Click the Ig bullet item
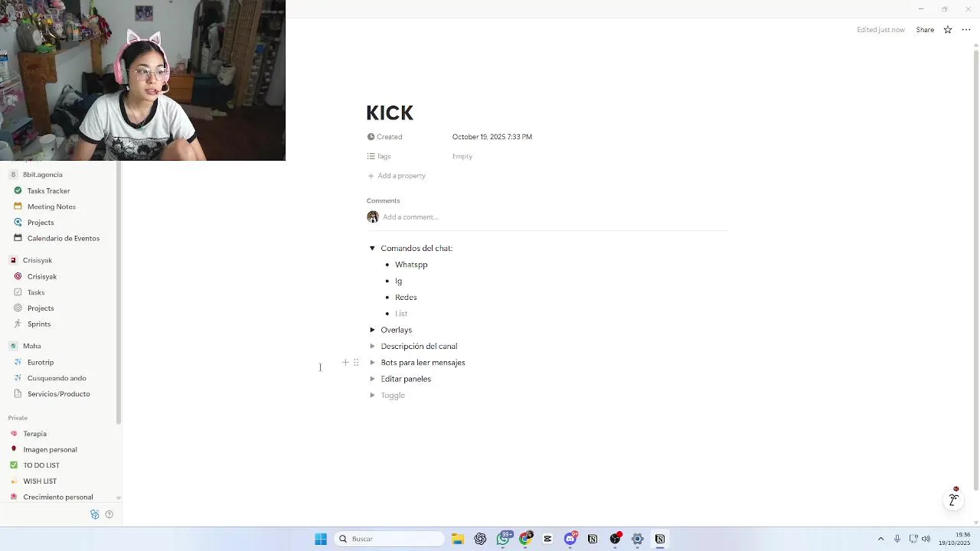The width and height of the screenshot is (980, 551). [x=398, y=281]
